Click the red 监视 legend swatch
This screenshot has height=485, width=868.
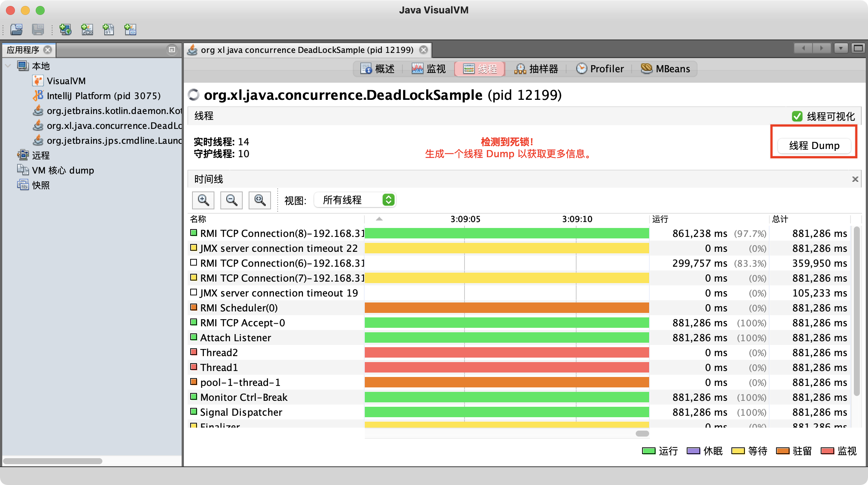[x=827, y=451]
